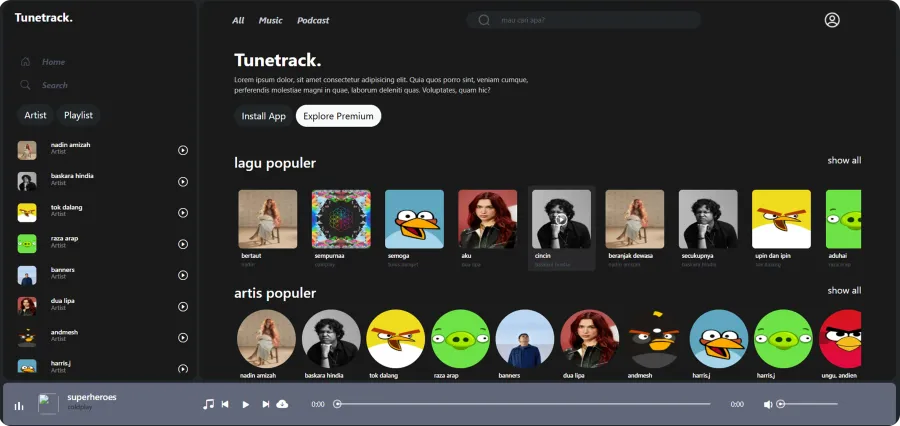Click the 'dua lipa' name in sidebar

tap(63, 301)
